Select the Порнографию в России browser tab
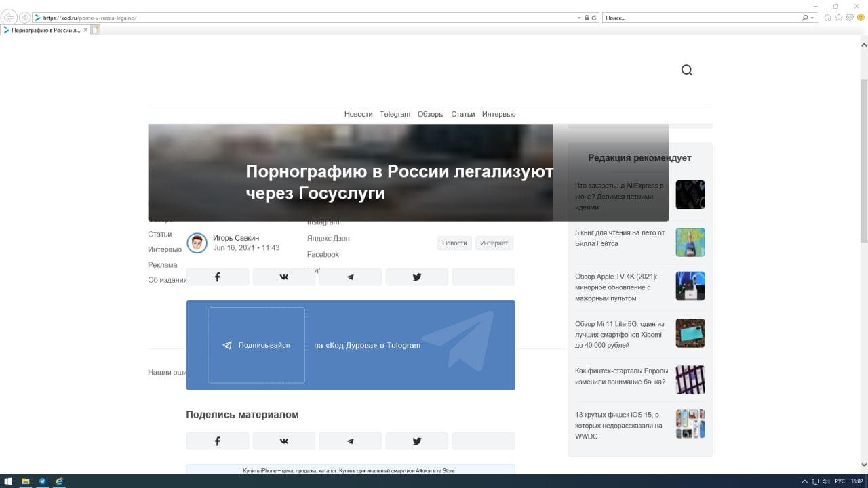 pyautogui.click(x=45, y=30)
